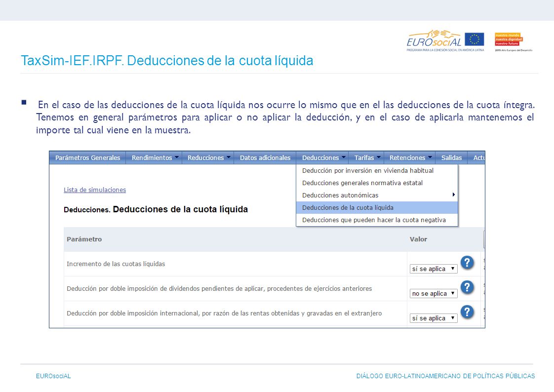Open help for Incremento de las cuotas líquidas
This screenshot has width=554, height=392.
point(467,262)
